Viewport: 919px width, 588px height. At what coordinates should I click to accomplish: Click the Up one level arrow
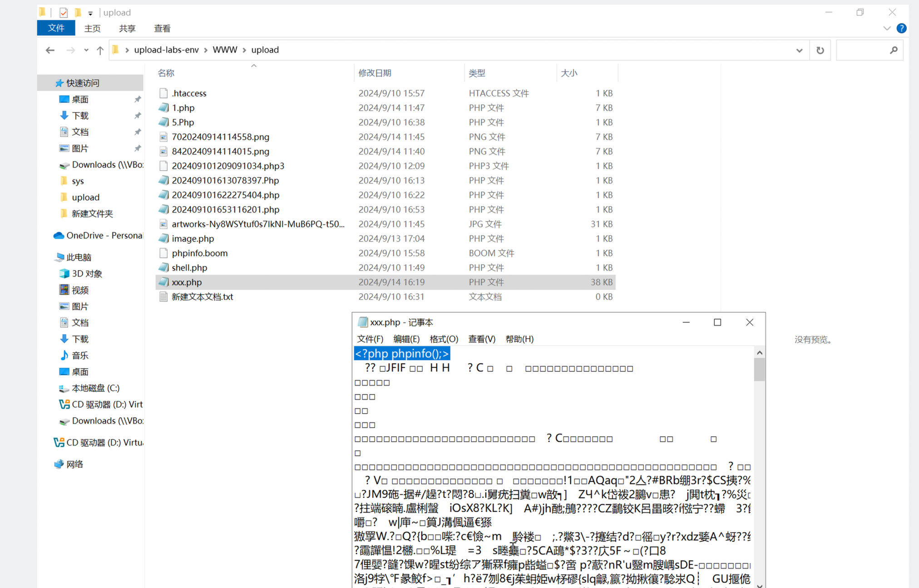(x=100, y=50)
